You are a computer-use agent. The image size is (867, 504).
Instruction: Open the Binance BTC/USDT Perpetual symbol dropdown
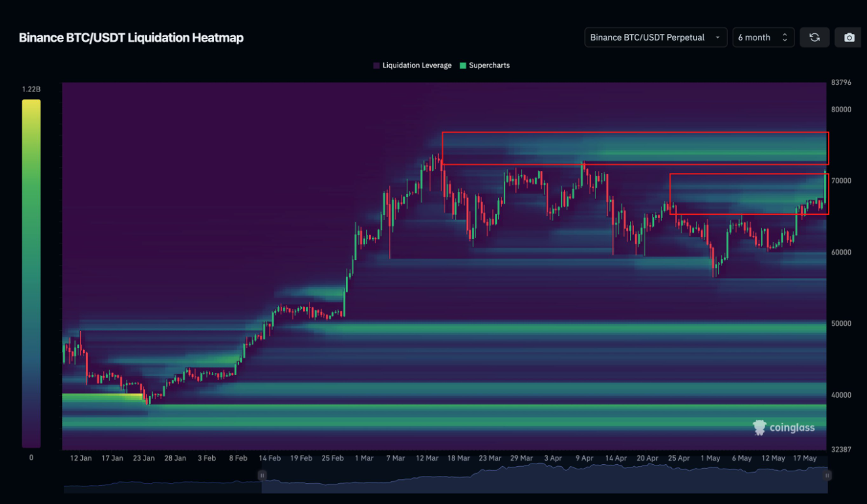[x=655, y=37]
